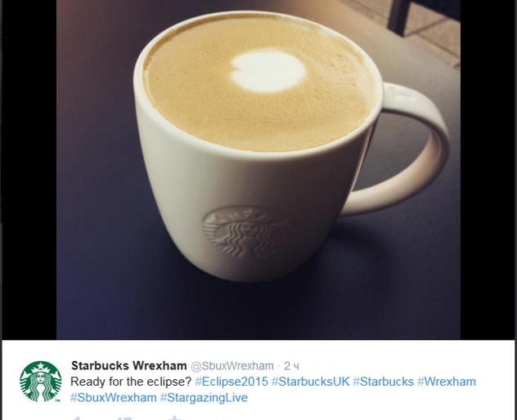The width and height of the screenshot is (517, 420).
Task: Click the tweet text "Ready for the eclipse?"
Action: click(131, 382)
